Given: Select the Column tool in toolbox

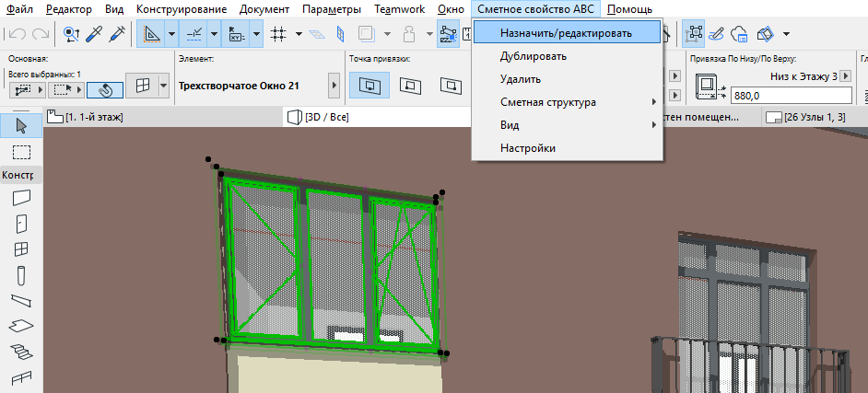Looking at the screenshot, I should tap(21, 274).
